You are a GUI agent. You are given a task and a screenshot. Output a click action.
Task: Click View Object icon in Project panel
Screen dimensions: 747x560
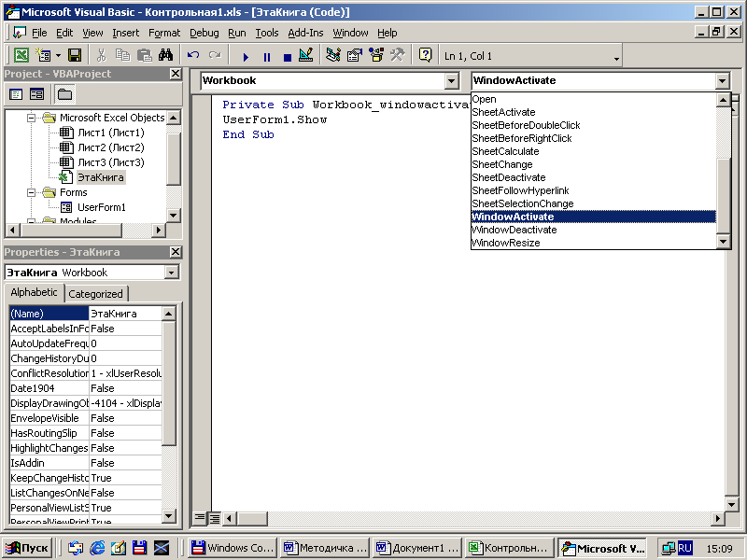(x=36, y=94)
